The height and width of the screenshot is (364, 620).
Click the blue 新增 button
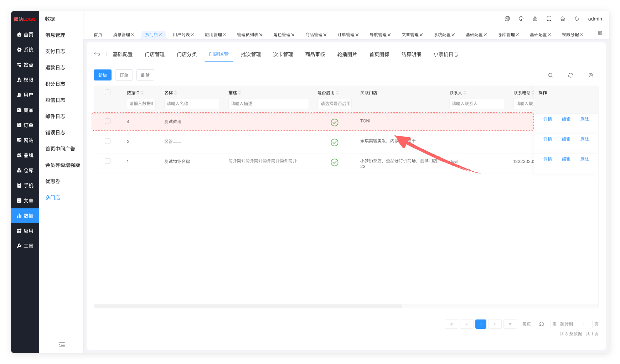pyautogui.click(x=103, y=75)
